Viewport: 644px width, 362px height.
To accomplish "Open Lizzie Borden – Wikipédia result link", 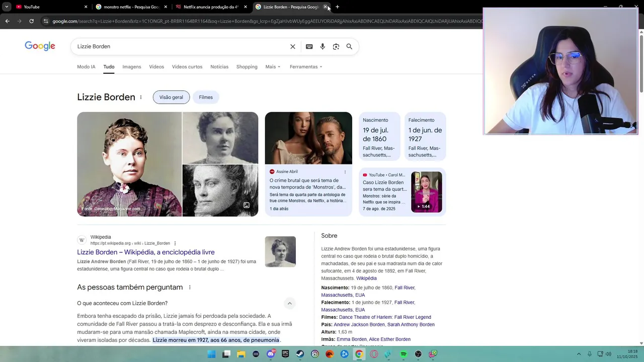I will [146, 252].
